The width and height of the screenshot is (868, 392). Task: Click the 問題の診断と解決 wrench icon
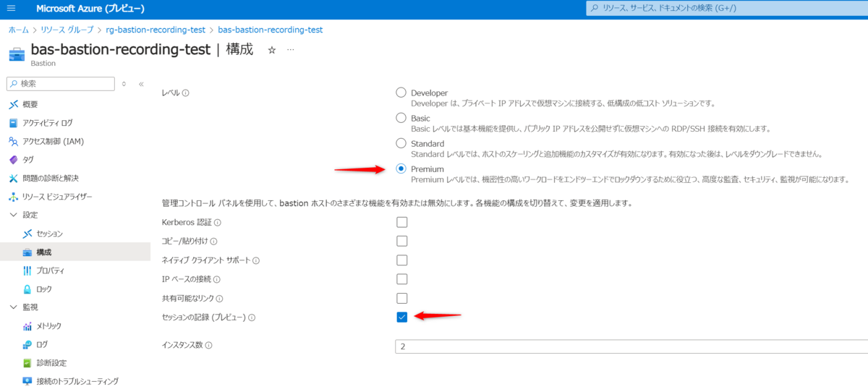(x=14, y=178)
